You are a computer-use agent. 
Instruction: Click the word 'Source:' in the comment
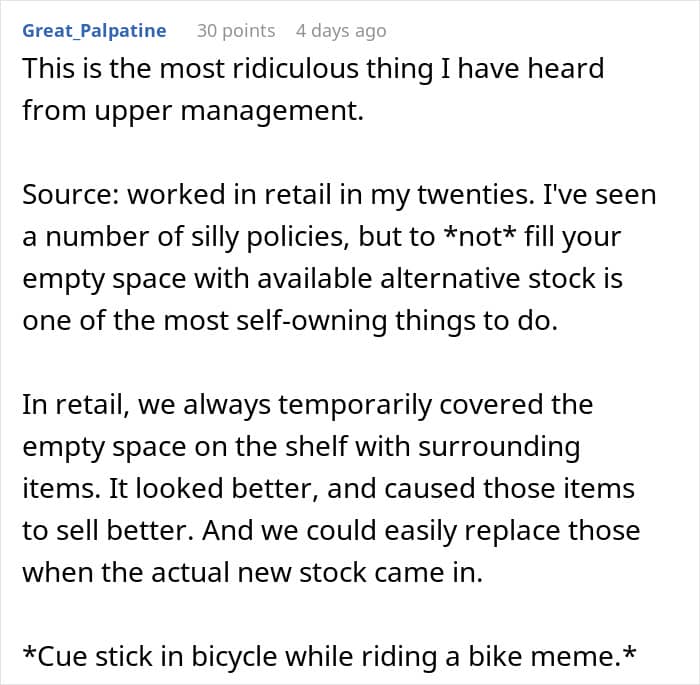pyautogui.click(x=71, y=195)
